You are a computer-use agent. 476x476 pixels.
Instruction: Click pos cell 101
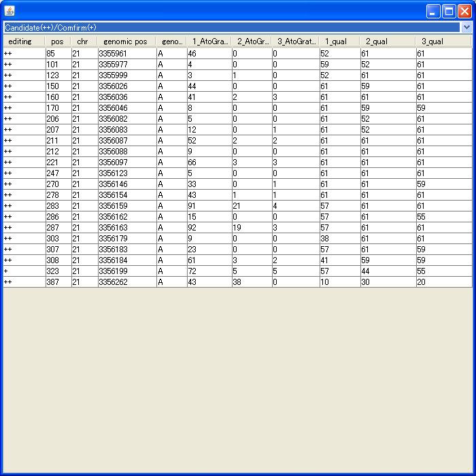point(58,65)
